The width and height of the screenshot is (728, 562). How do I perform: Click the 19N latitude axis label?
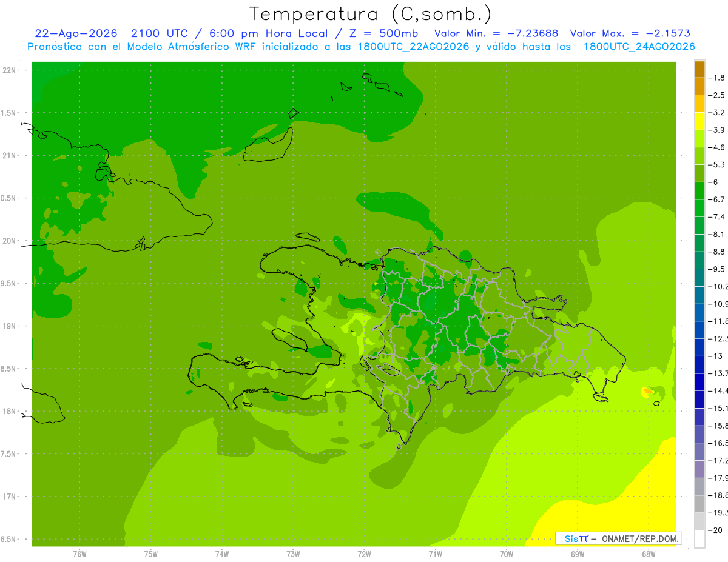(x=9, y=326)
